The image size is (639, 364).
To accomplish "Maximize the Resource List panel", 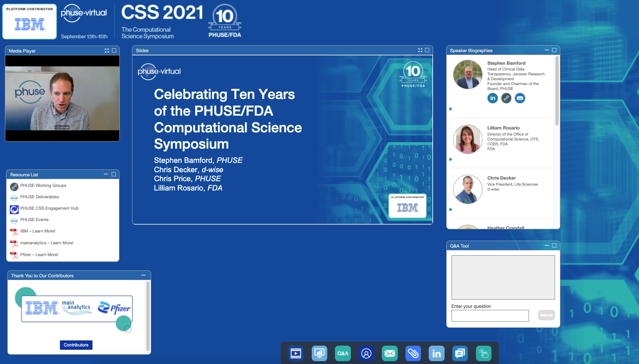I will (114, 174).
